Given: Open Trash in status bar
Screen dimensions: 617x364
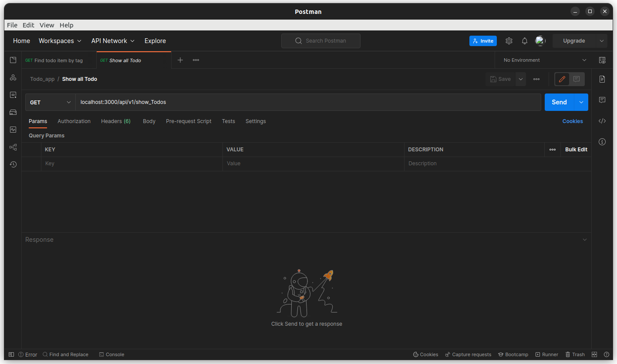Looking at the screenshot, I should [x=575, y=354].
